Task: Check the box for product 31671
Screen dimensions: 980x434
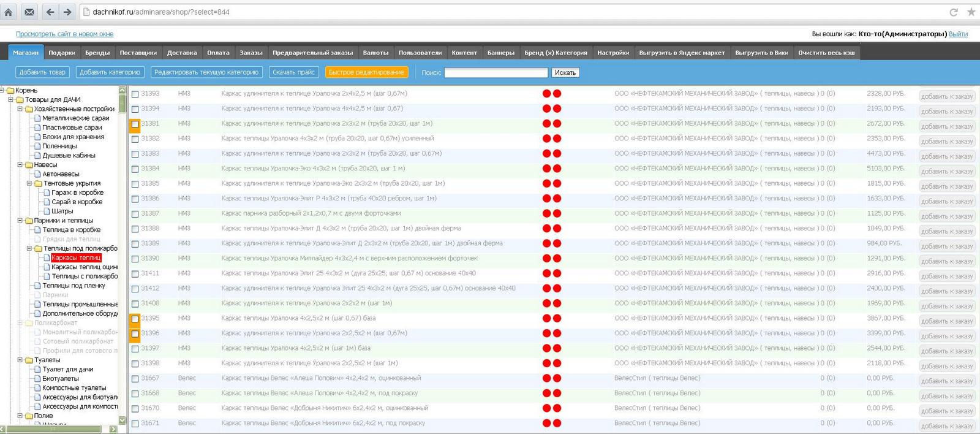Action: [x=135, y=424]
